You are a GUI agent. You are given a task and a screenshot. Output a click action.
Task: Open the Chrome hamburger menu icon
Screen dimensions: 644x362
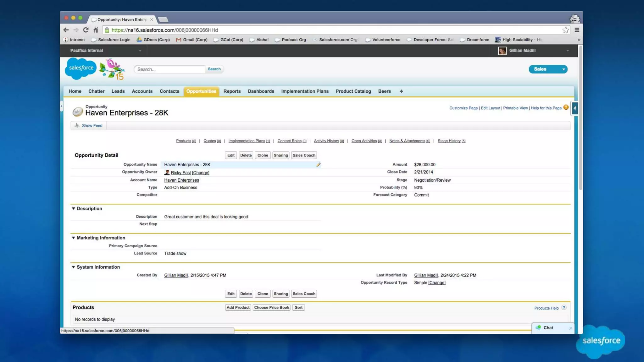[577, 30]
